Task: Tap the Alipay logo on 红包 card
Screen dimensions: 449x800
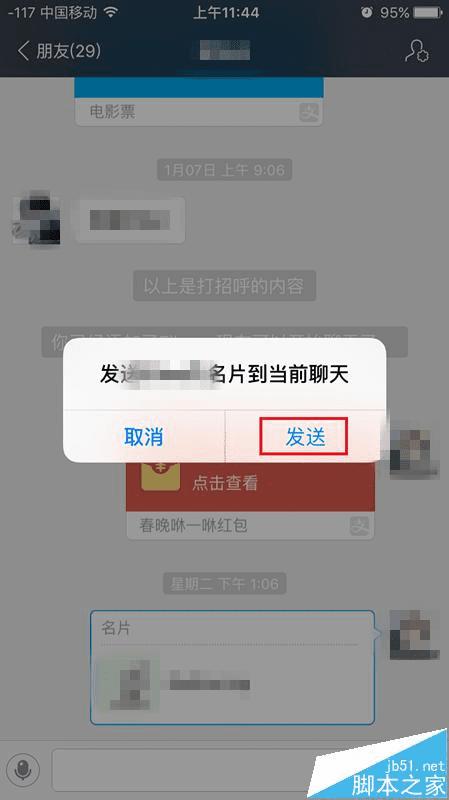Action: [360, 525]
